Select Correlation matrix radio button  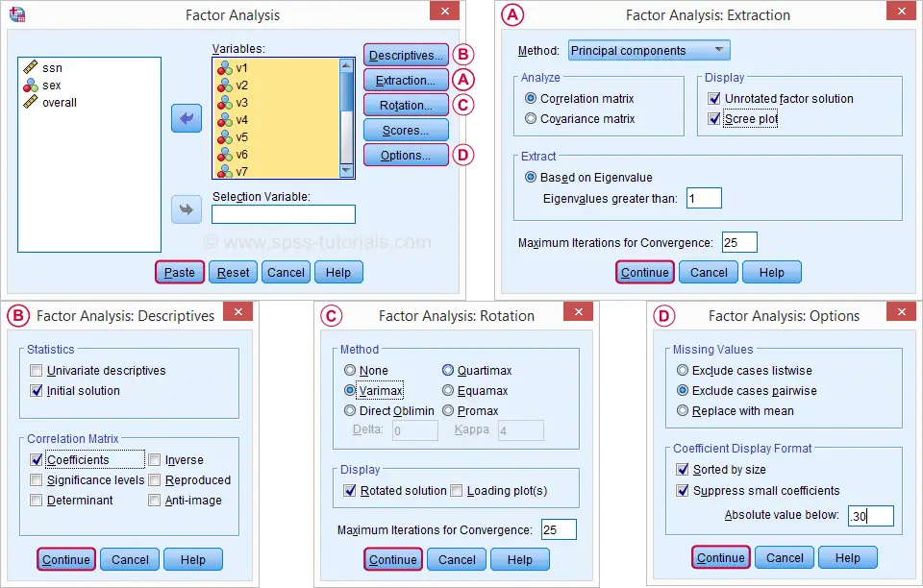point(531,98)
